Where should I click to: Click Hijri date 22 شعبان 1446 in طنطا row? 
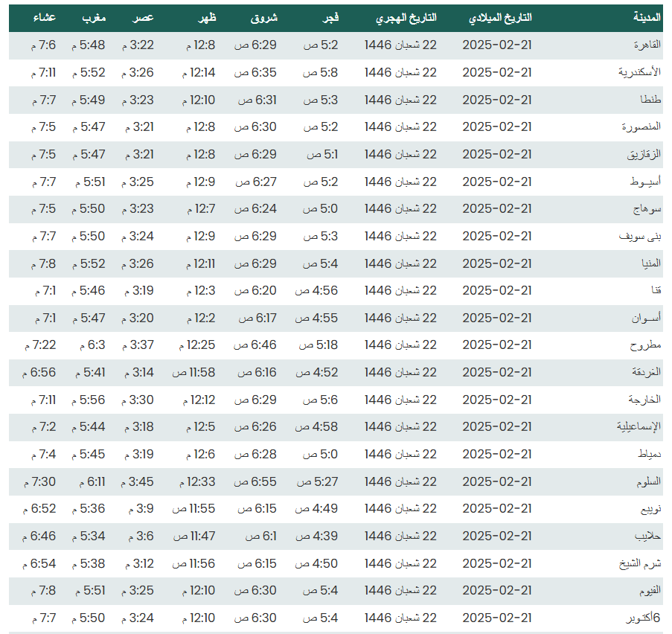pos(400,100)
